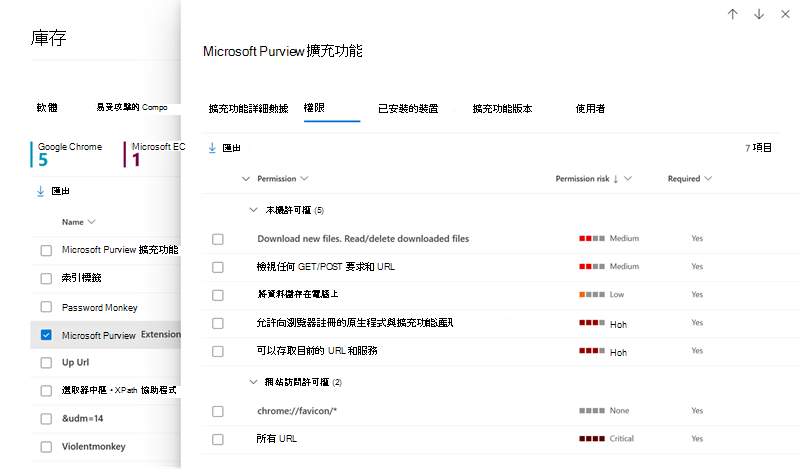
Task: Check the chrome://favicon/* checkbox
Action: tap(218, 411)
